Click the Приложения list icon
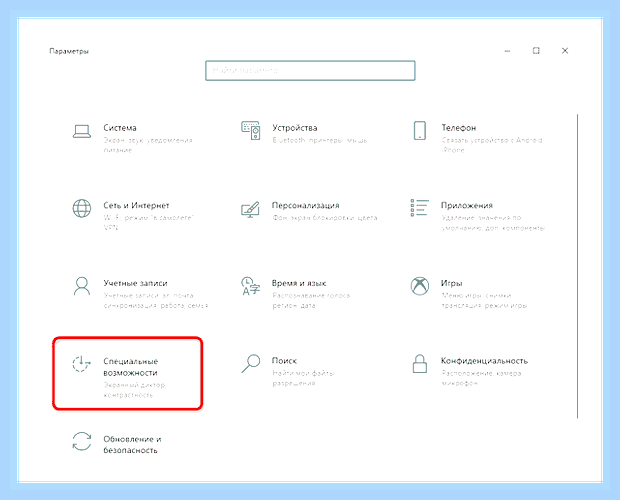This screenshot has width=620, height=500. 420,208
